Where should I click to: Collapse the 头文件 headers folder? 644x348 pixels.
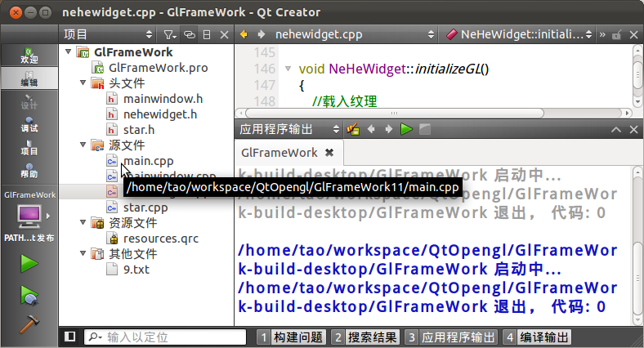tap(83, 83)
